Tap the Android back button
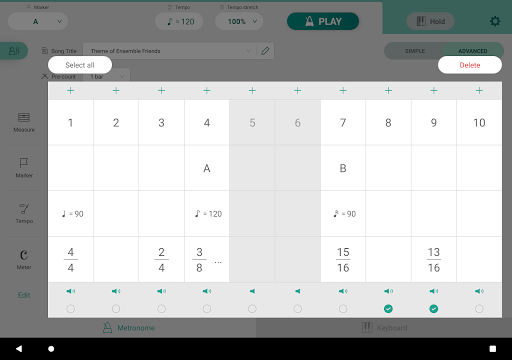Viewport: 512px width, 360px height. coord(19,349)
